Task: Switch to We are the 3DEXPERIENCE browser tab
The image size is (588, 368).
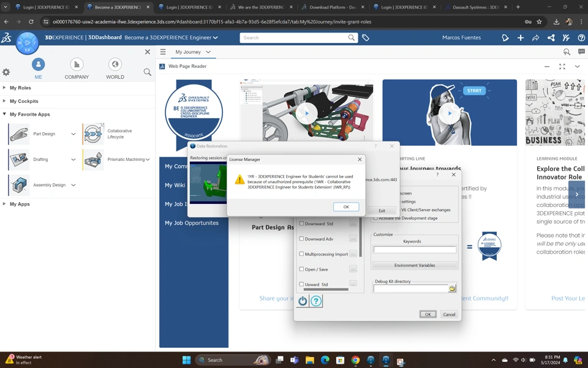Action: point(261,7)
